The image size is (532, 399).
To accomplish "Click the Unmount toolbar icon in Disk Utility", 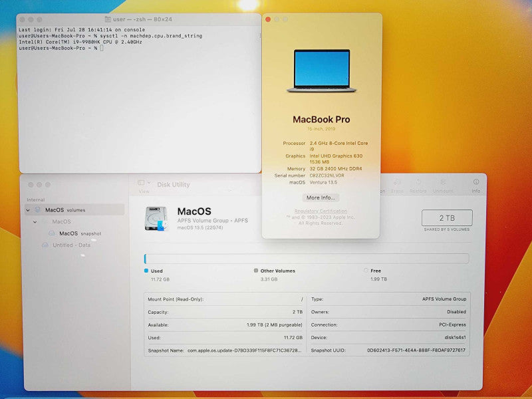I will [443, 182].
